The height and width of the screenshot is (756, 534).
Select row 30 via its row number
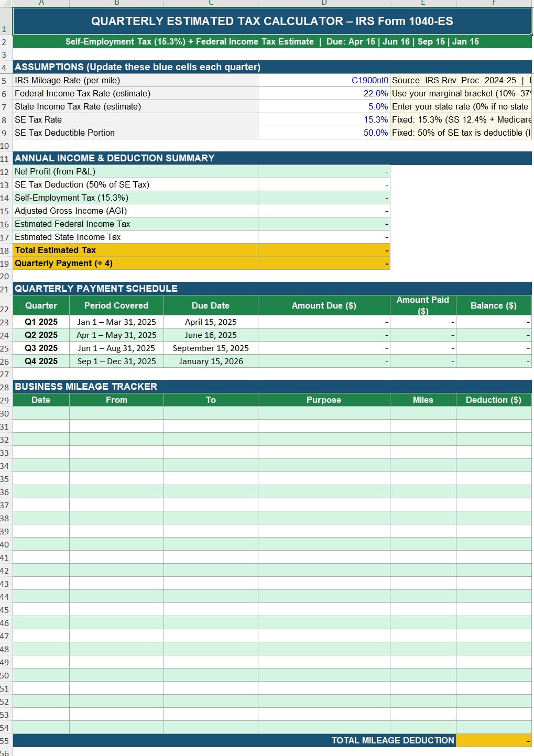point(5,413)
